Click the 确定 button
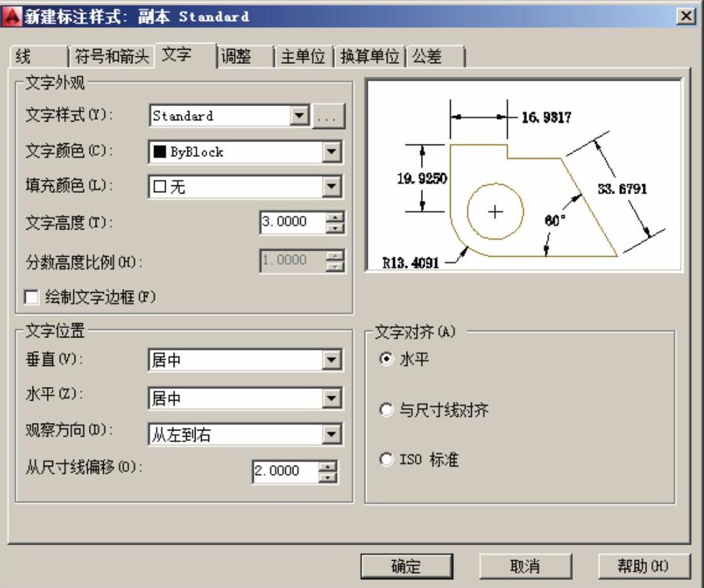This screenshot has width=704, height=588. pyautogui.click(x=406, y=566)
